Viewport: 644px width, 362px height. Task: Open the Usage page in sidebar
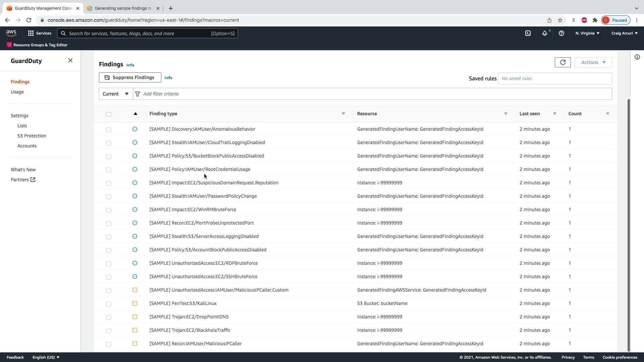click(x=17, y=92)
